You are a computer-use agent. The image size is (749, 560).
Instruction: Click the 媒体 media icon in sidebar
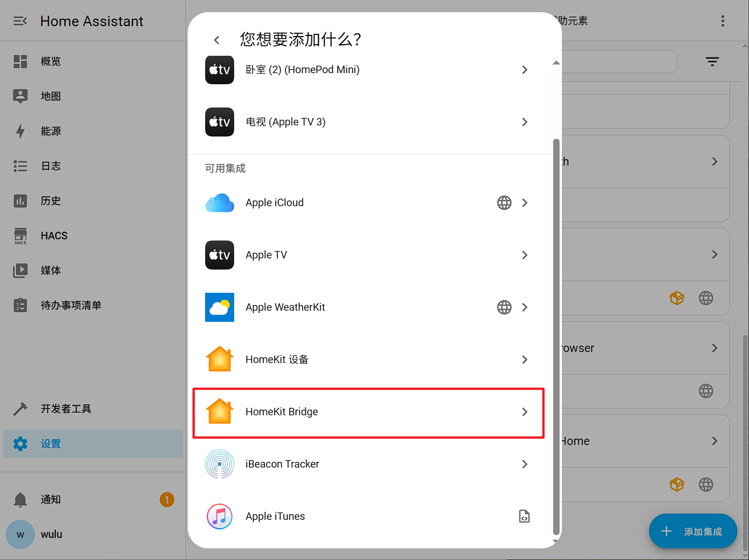click(20, 270)
